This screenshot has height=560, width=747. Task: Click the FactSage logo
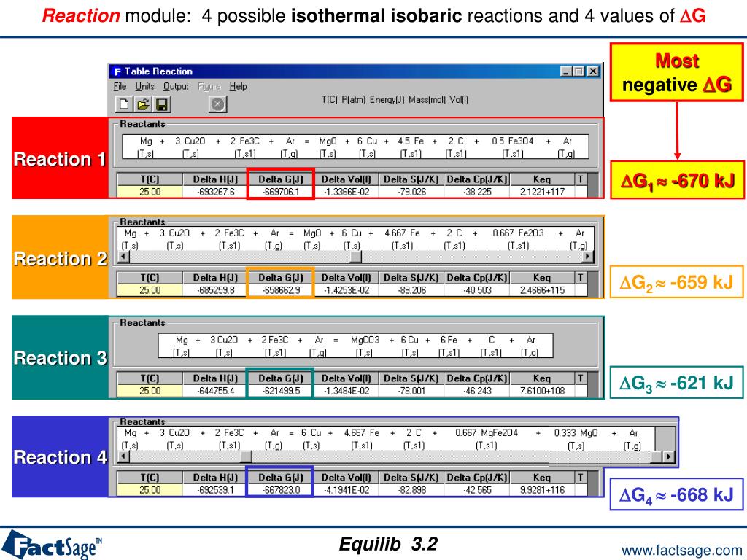pyautogui.click(x=52, y=545)
